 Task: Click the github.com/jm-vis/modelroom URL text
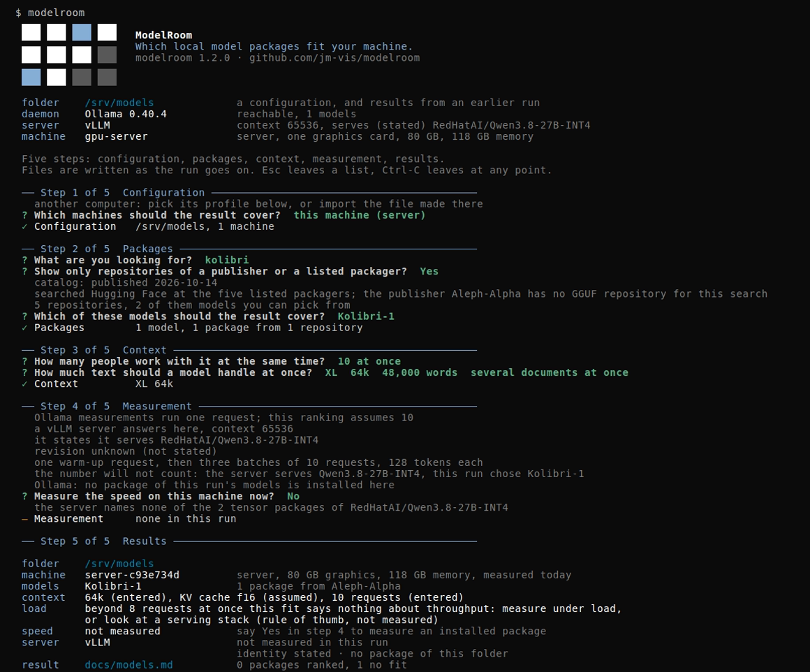coord(334,58)
